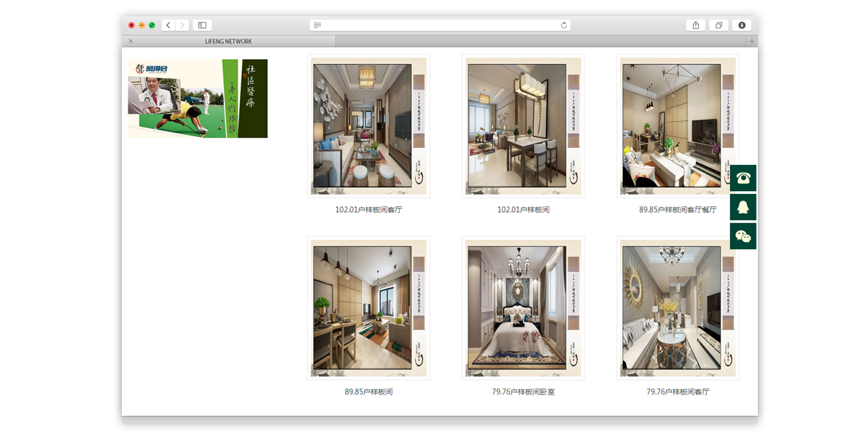Screen dimensions: 868x444
Task: Click the reader view lines icon
Action: click(x=317, y=25)
